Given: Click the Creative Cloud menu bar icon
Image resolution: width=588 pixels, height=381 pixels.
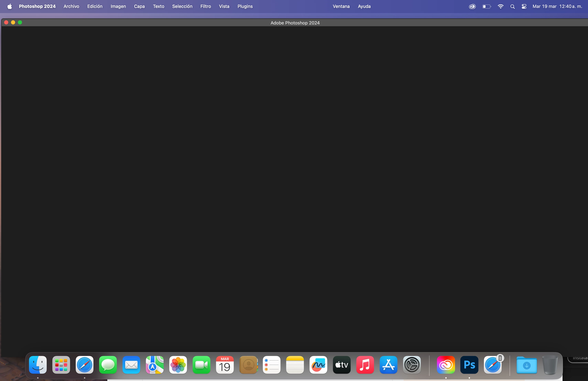Looking at the screenshot, I should pyautogui.click(x=472, y=7).
